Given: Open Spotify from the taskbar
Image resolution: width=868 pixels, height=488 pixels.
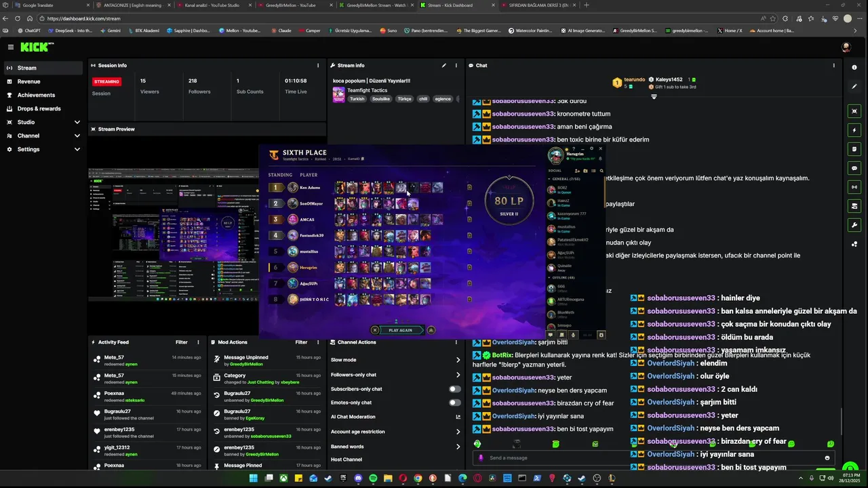Looking at the screenshot, I should pos(373,479).
